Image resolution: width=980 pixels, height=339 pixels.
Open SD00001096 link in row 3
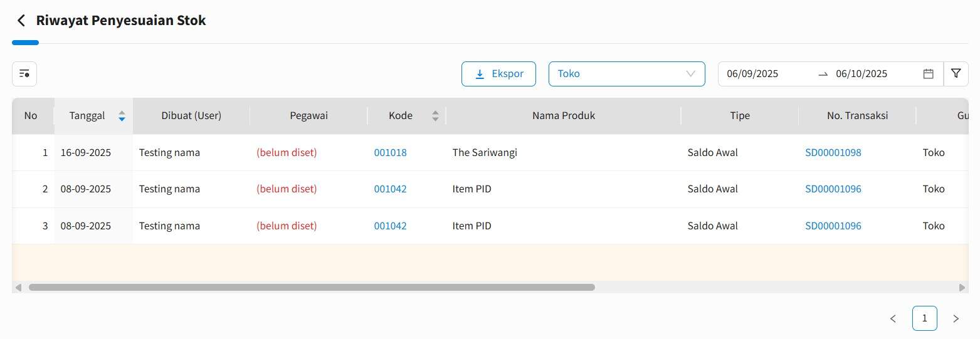coord(833,226)
